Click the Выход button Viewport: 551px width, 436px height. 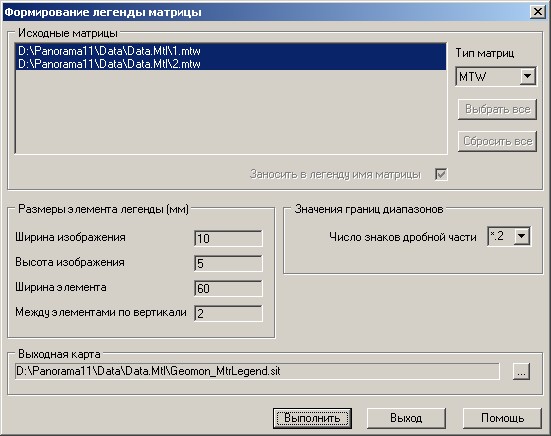coord(406,418)
